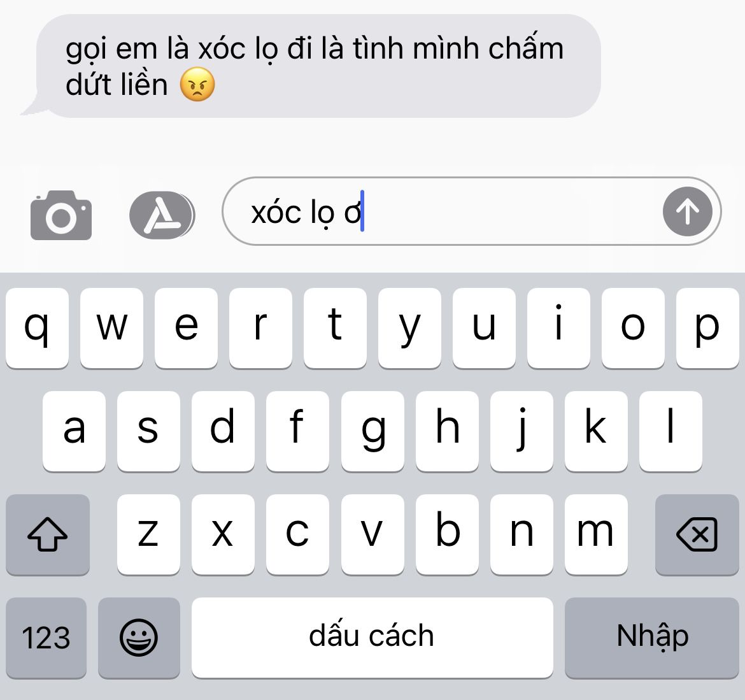745x700 pixels.
Task: Tap the letter p key
Action: click(707, 328)
